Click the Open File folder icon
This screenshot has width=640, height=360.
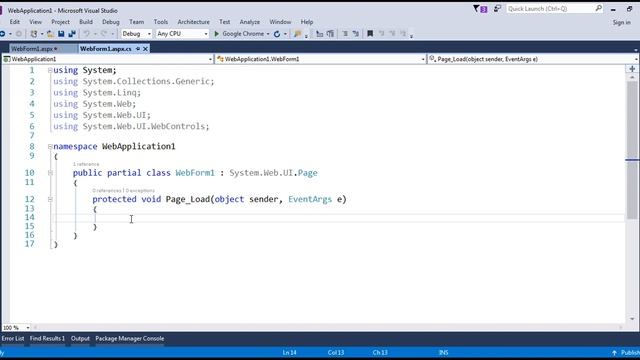(50, 34)
